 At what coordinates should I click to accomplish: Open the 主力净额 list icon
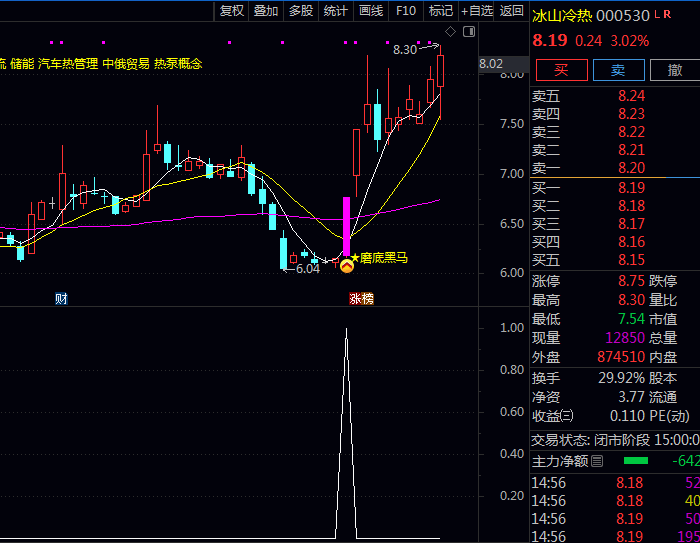click(597, 461)
